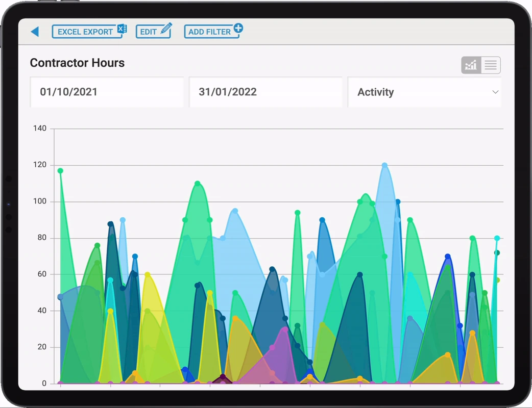Select the green 117 starting data point

click(60, 171)
